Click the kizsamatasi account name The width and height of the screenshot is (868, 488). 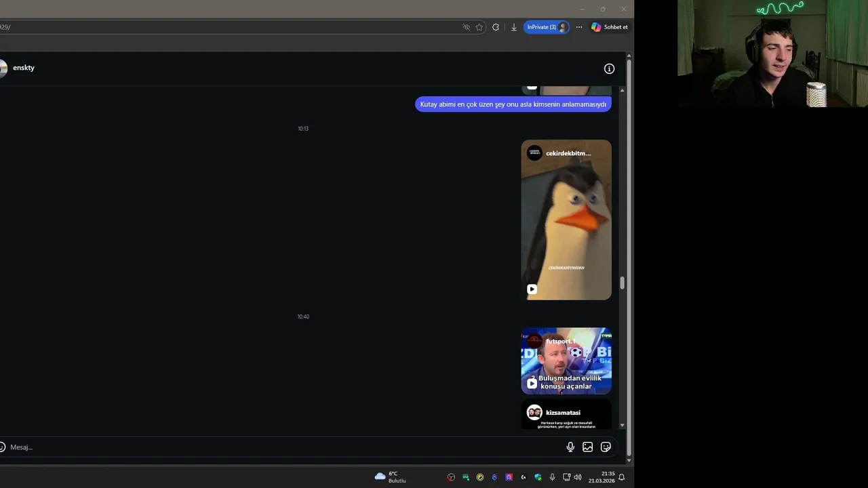tap(563, 412)
